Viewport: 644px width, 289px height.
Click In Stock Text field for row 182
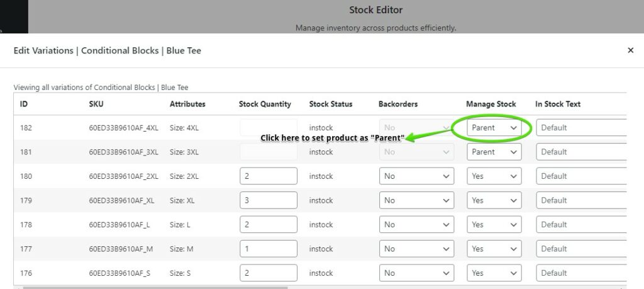[x=581, y=128]
